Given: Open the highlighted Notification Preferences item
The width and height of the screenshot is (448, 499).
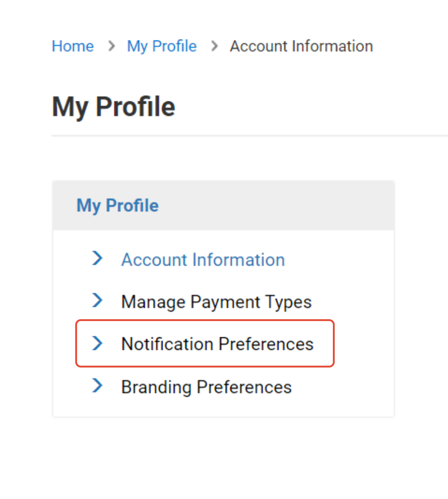Looking at the screenshot, I should [x=217, y=344].
